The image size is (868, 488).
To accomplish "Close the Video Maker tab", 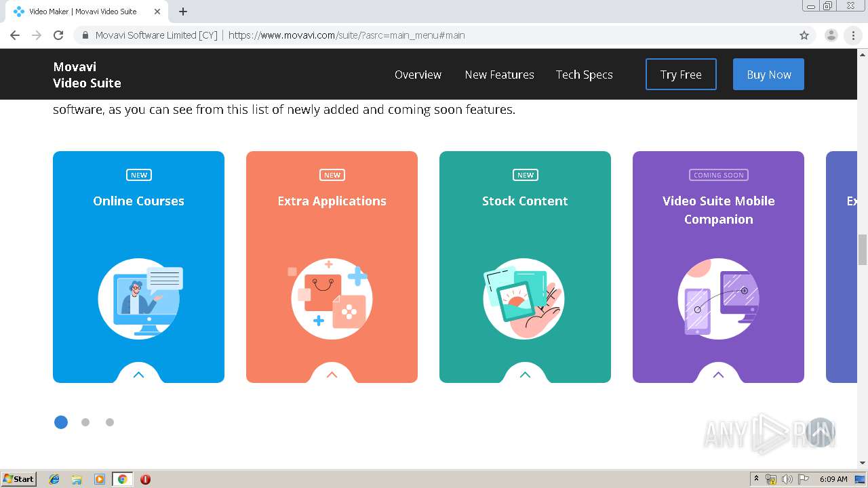I will [x=157, y=12].
